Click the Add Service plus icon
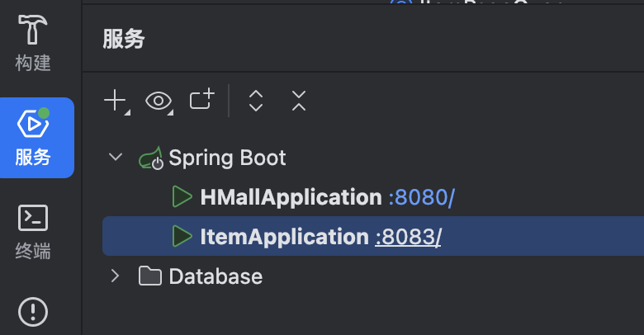Screen dimensions: 644x335 tap(116, 101)
